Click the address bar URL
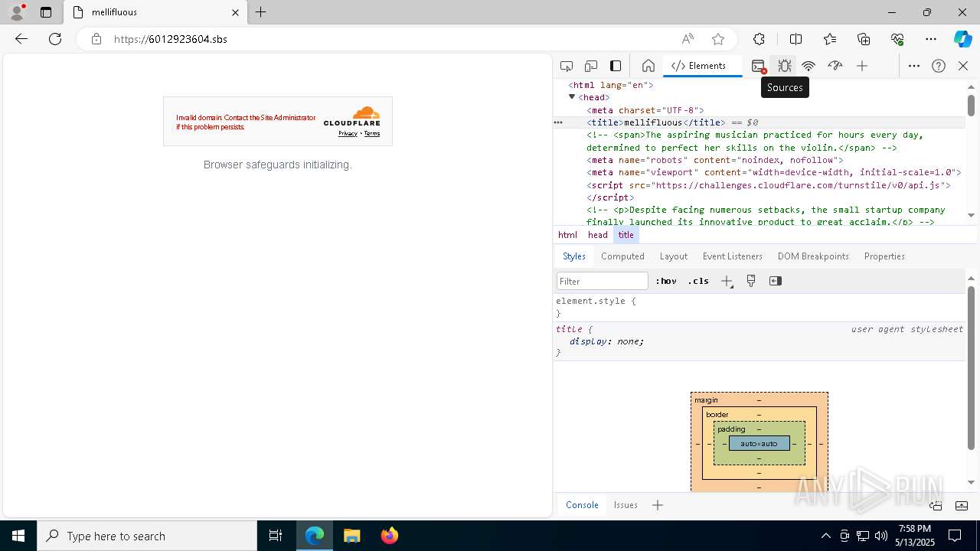 click(x=171, y=39)
